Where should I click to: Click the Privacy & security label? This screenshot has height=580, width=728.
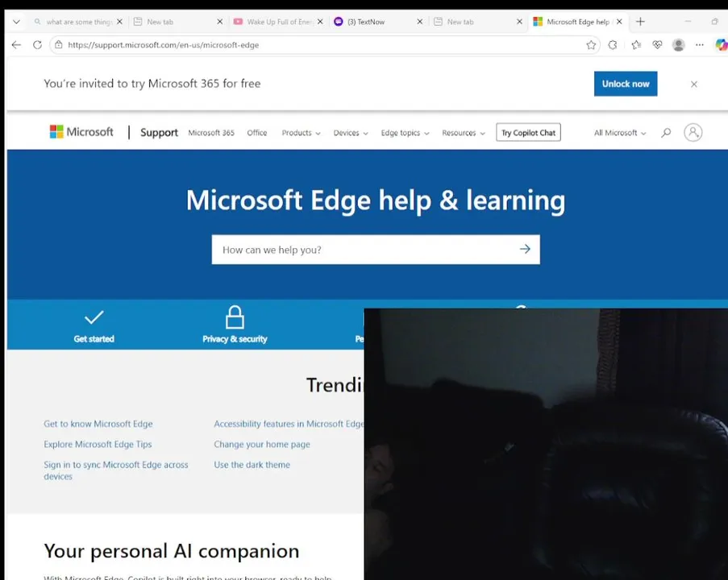[235, 338]
